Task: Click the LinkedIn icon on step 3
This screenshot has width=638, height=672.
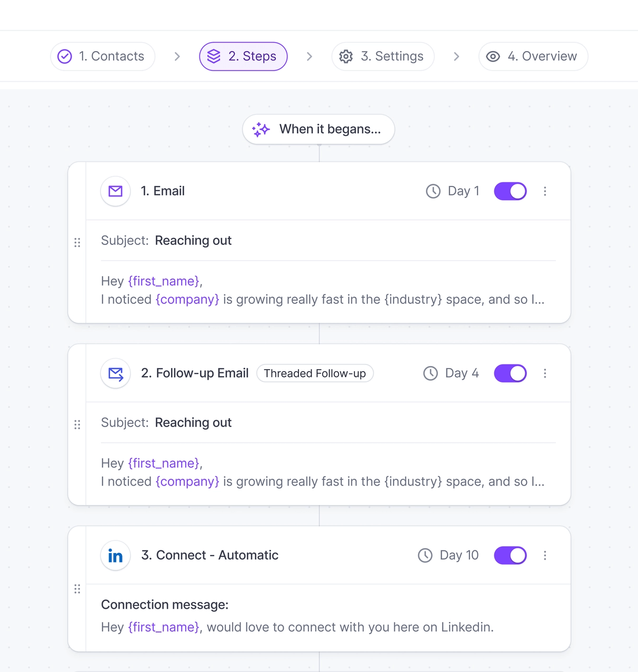Action: [115, 556]
